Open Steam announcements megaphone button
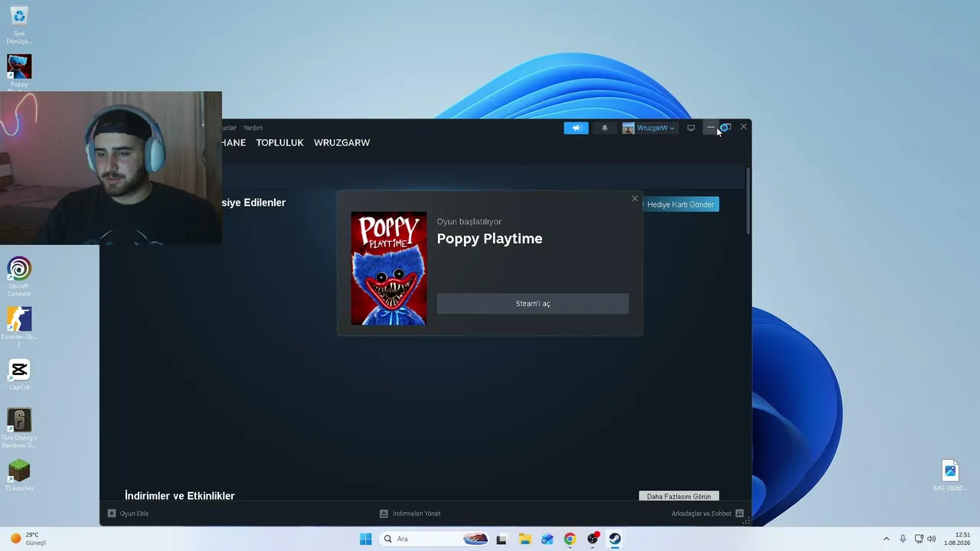980x551 pixels. coord(577,128)
